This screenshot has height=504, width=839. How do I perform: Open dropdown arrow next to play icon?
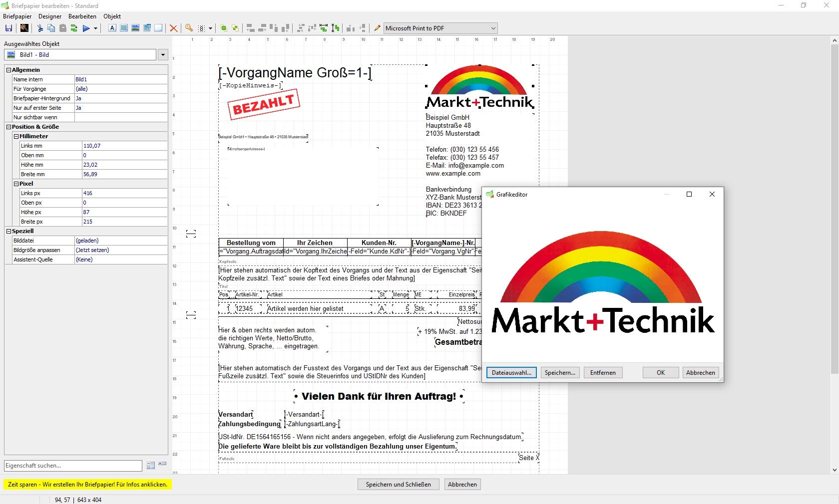tap(95, 28)
